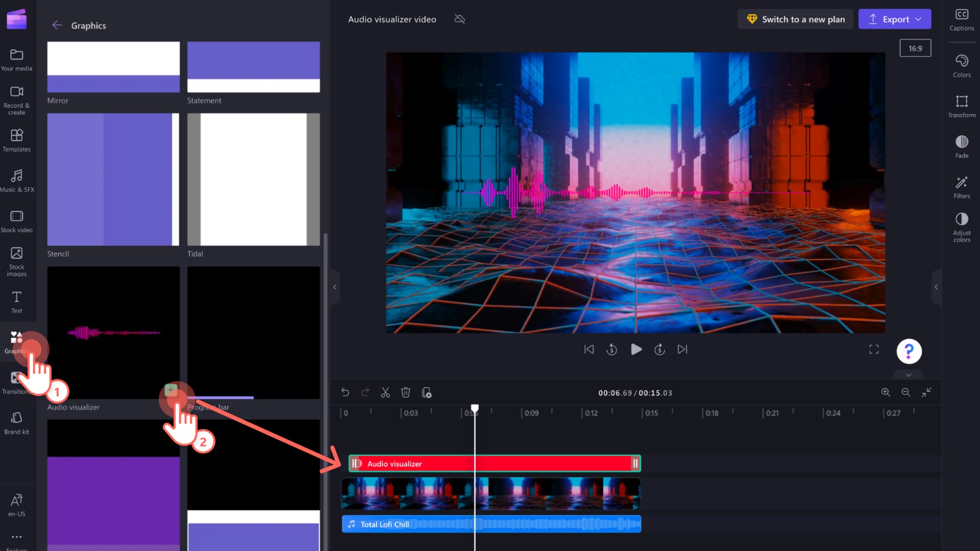Skip to the end of the video
The width and height of the screenshot is (980, 551).
pos(682,349)
